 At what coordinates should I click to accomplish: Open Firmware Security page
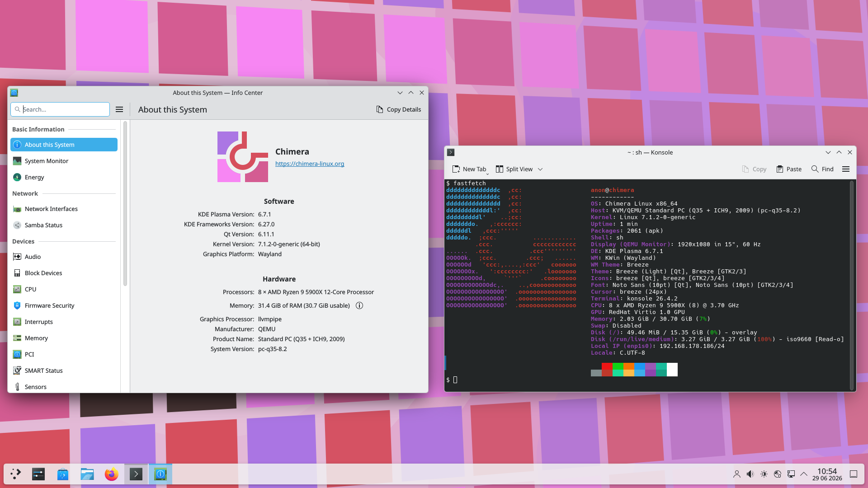(x=64, y=305)
